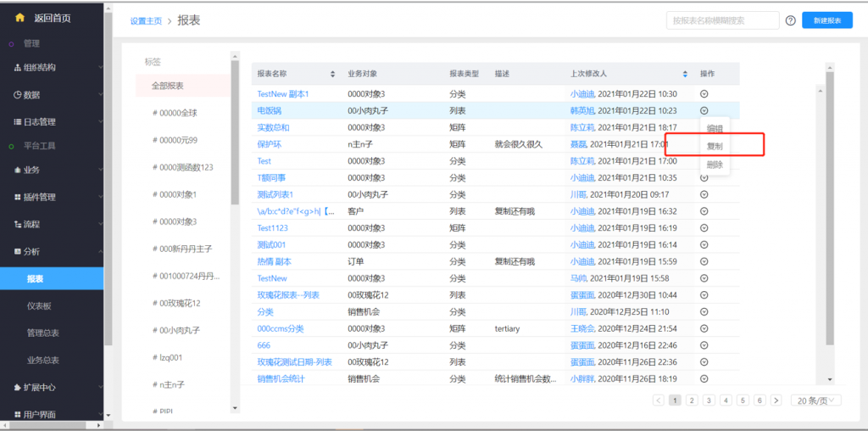Open the action icon on 测试列表1 row

coord(704,194)
